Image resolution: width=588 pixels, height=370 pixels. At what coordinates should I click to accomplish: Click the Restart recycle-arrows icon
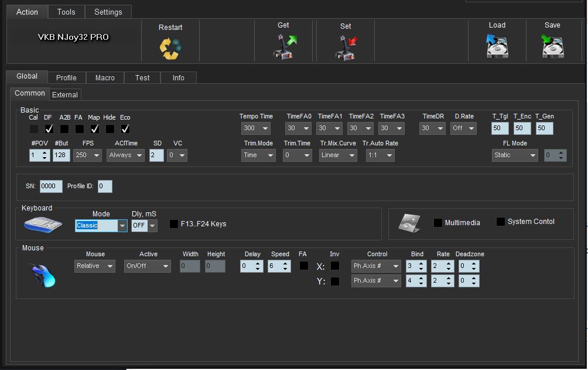click(x=170, y=48)
